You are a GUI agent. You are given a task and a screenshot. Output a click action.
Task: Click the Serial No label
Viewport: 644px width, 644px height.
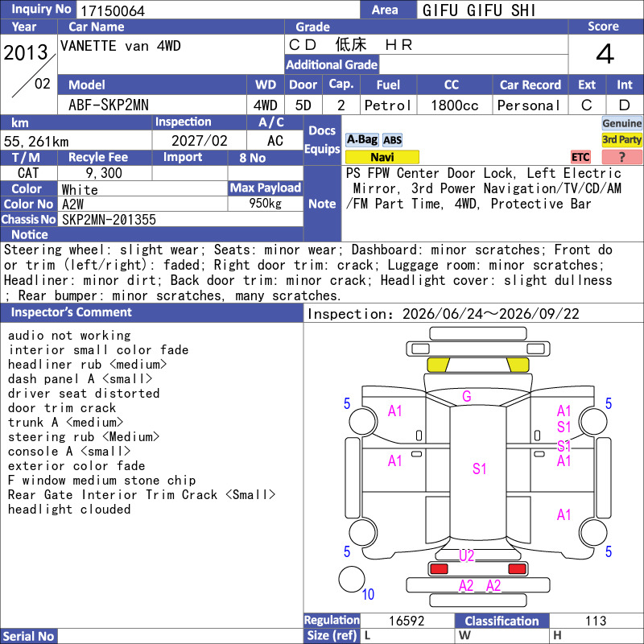28,636
